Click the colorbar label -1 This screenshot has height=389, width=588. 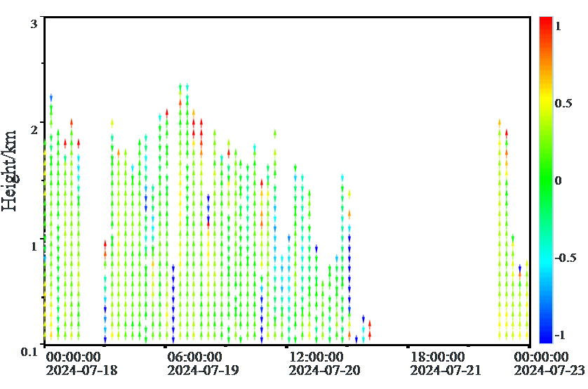tap(560, 335)
